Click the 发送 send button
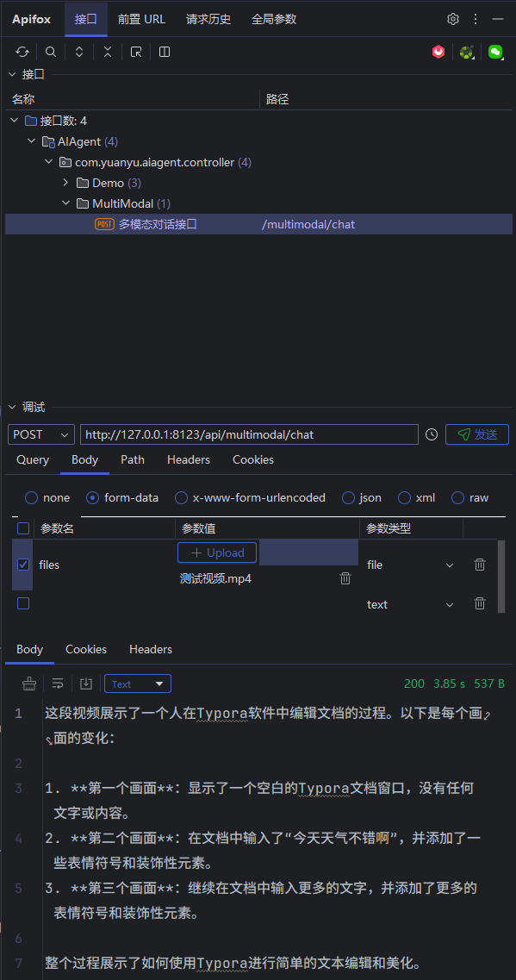This screenshot has height=980, width=516. pos(477,434)
